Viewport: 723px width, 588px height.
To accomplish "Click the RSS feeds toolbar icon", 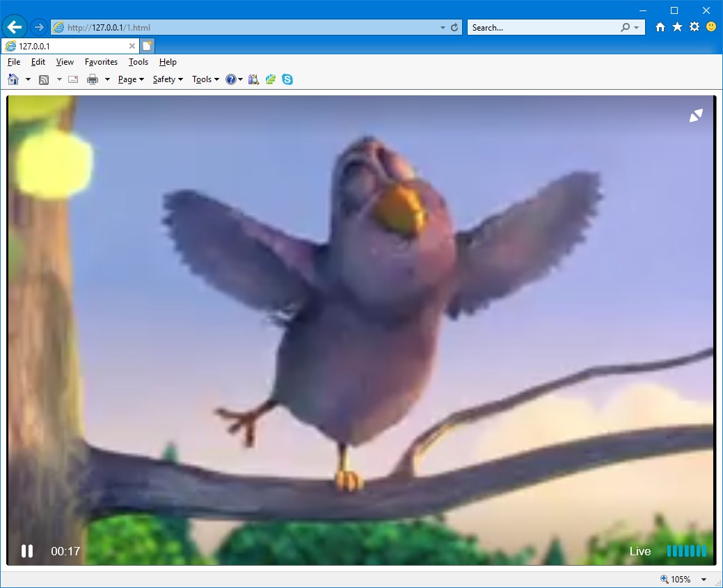I will [x=44, y=80].
